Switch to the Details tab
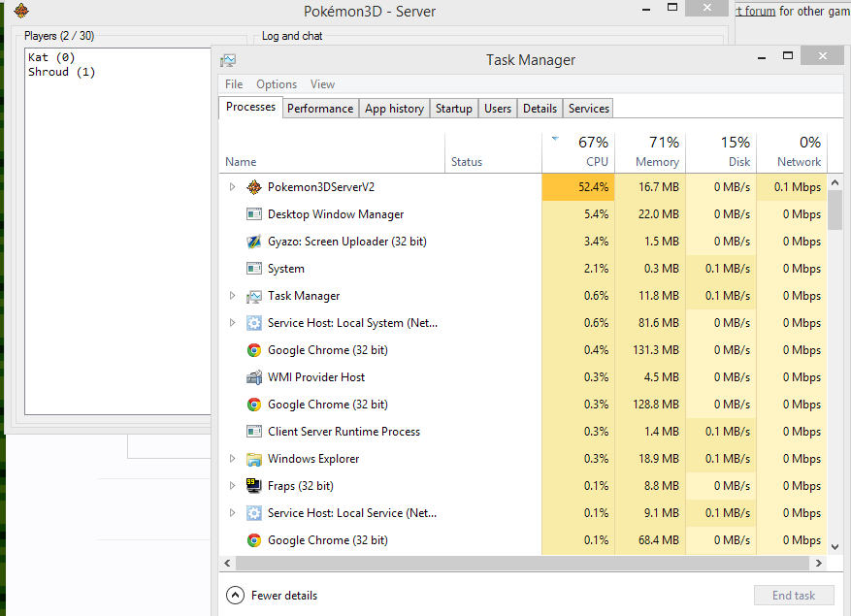The width and height of the screenshot is (851, 616). (x=540, y=109)
